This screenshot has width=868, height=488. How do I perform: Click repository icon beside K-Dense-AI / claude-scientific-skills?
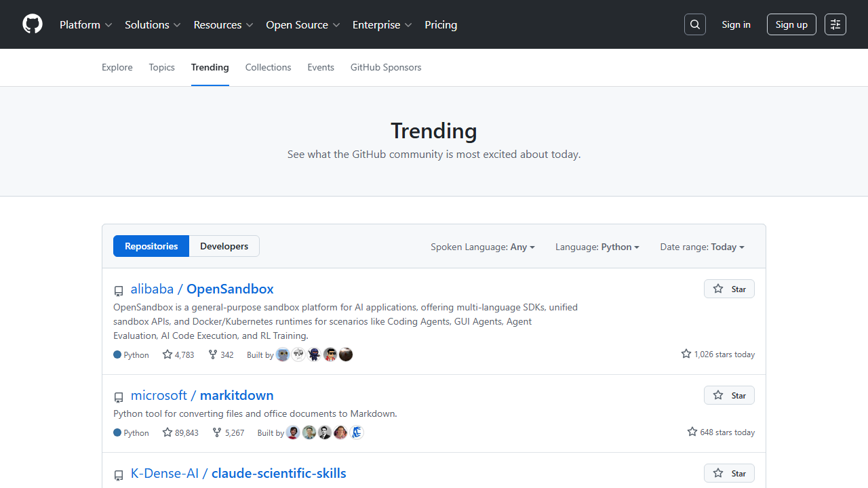coord(119,475)
